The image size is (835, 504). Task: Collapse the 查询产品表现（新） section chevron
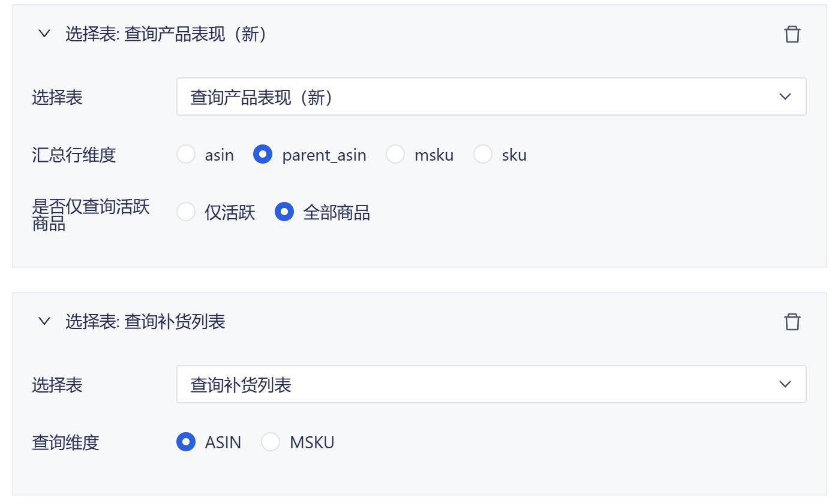44,34
